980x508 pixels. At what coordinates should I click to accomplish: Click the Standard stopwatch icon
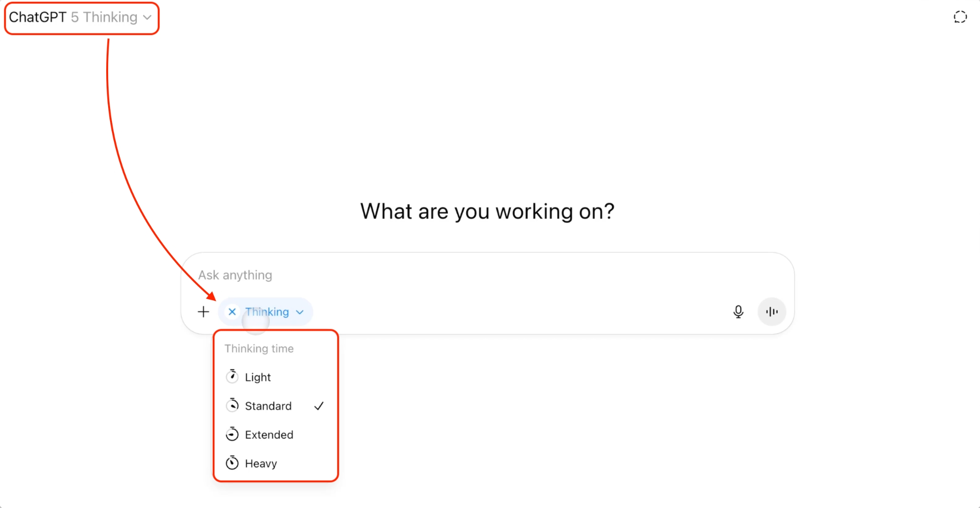pyautogui.click(x=232, y=405)
